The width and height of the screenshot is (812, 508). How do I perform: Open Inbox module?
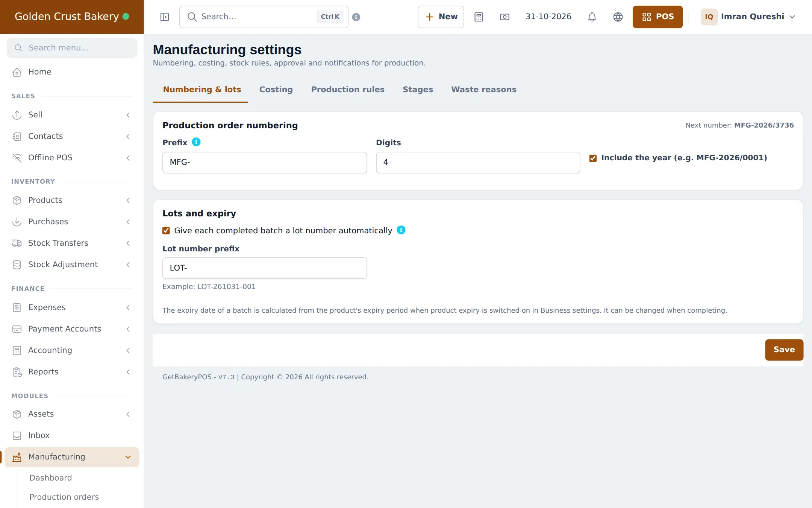tap(72, 435)
